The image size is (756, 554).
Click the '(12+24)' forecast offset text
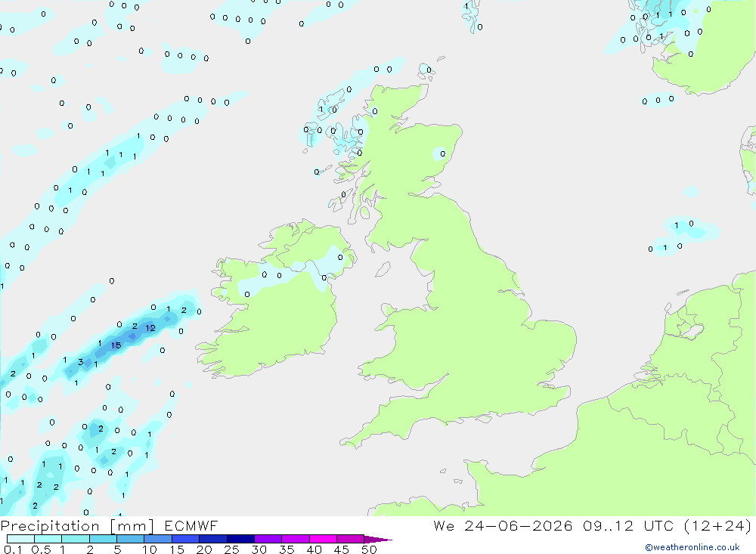(x=717, y=525)
